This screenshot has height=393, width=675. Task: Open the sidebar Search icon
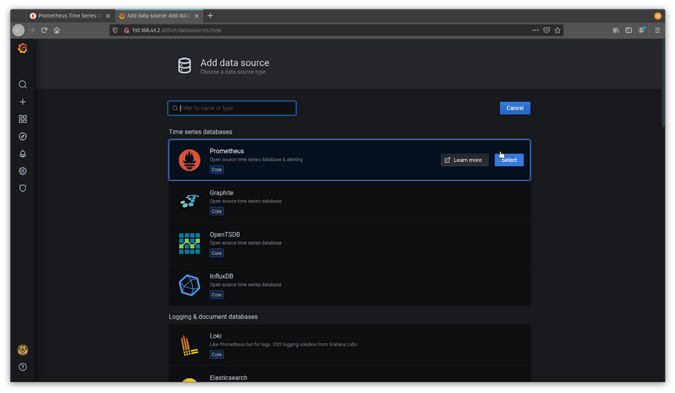coord(23,84)
